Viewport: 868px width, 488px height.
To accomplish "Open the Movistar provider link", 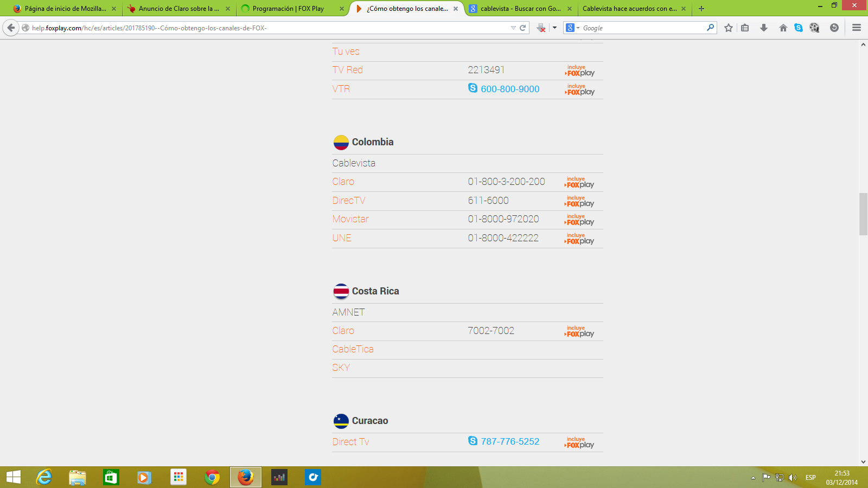I will [350, 219].
